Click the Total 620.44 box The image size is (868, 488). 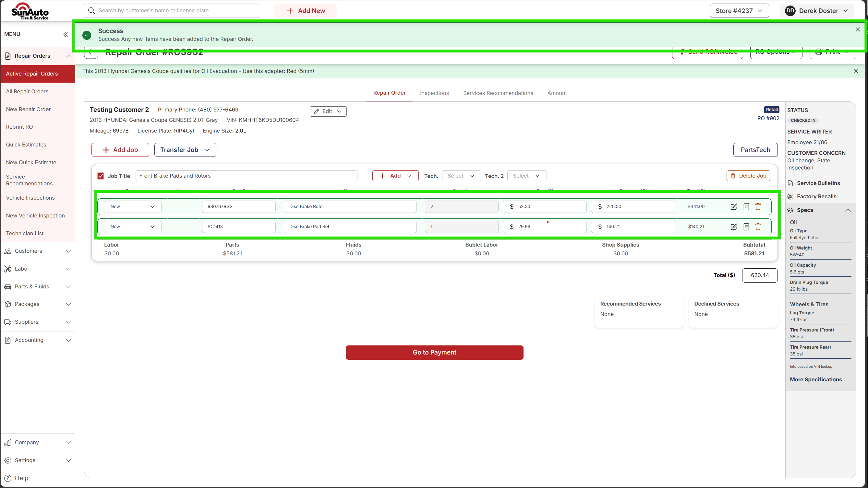760,275
